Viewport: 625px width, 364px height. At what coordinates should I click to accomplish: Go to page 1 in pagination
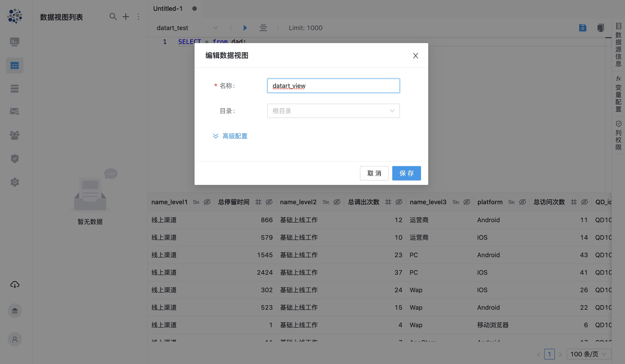[x=549, y=354]
